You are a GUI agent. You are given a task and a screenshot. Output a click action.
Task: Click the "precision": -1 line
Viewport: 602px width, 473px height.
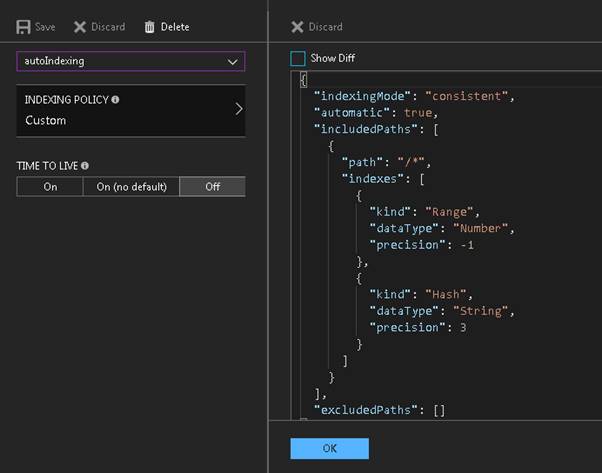421,245
